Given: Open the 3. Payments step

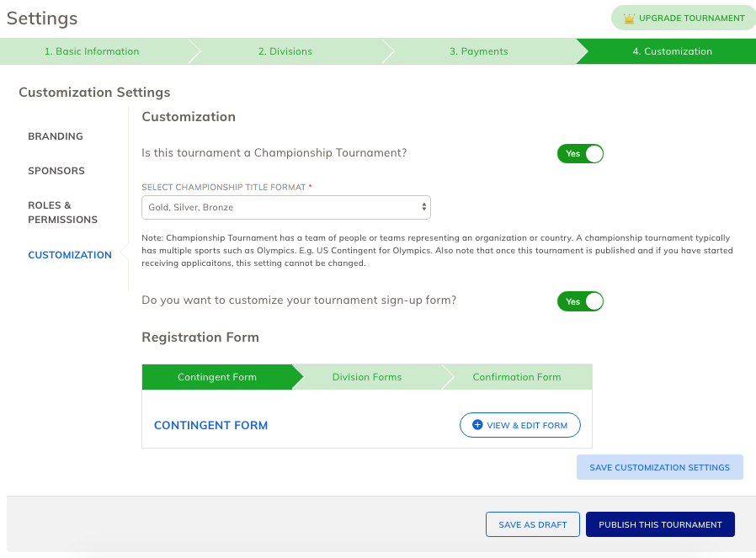Looking at the screenshot, I should tap(479, 51).
